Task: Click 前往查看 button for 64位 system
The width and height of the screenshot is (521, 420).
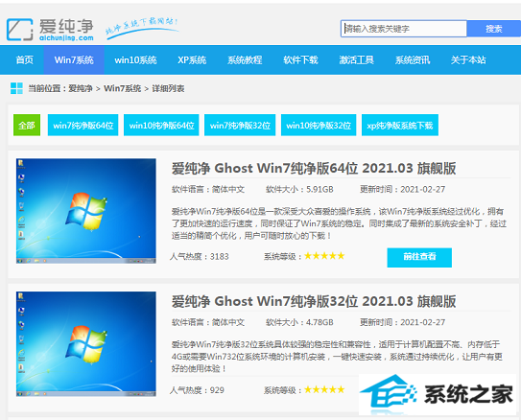Action: tap(419, 257)
